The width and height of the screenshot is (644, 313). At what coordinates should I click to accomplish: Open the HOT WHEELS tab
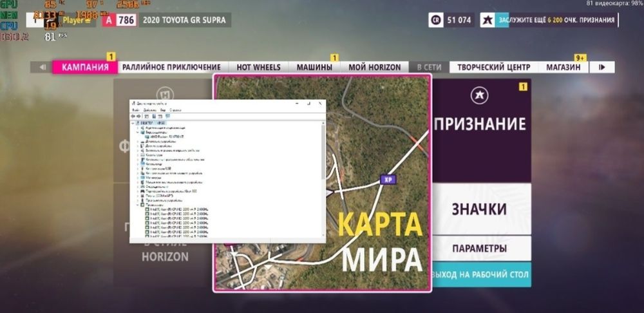258,68
